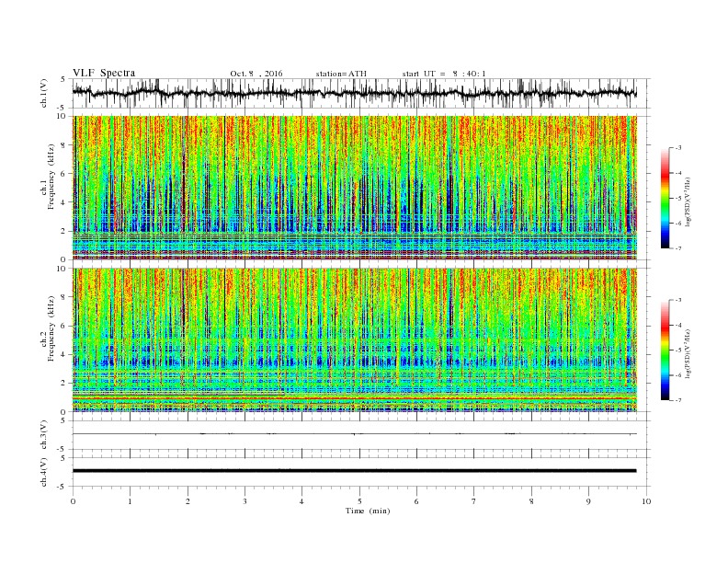Click inside the ch.2 spectrogram panel
Viewport: 728px width, 563px height.
[355, 339]
